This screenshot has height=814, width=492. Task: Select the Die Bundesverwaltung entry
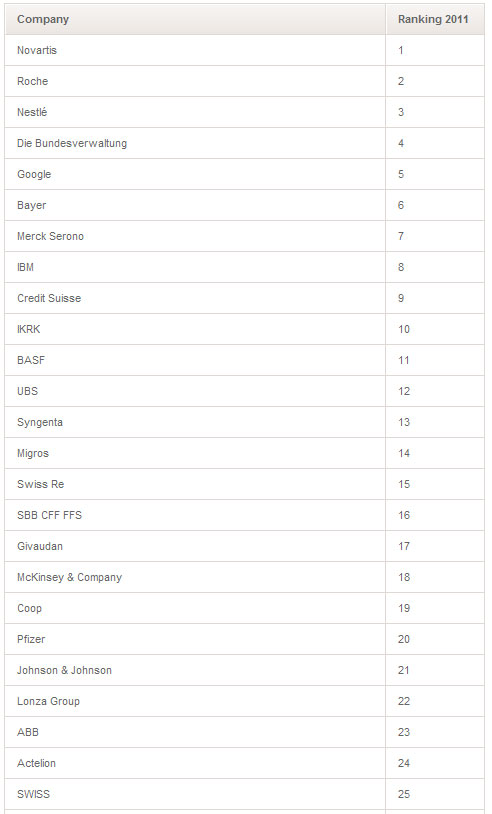point(72,143)
